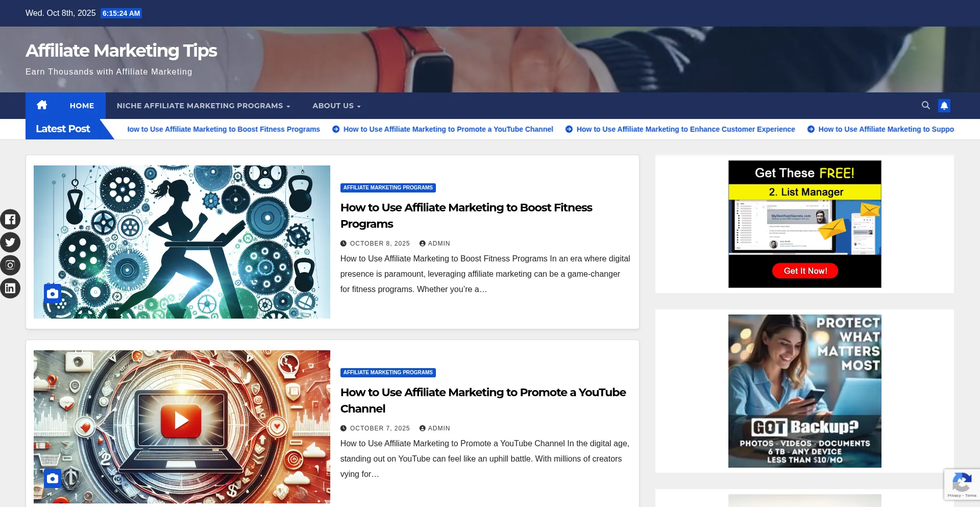This screenshot has width=980, height=507.
Task: Click the Affiliate Marketing Tips site title
Action: coord(121,51)
